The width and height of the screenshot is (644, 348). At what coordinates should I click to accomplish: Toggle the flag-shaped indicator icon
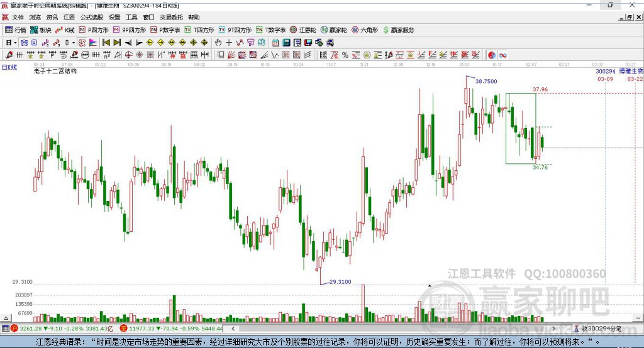tap(93, 43)
